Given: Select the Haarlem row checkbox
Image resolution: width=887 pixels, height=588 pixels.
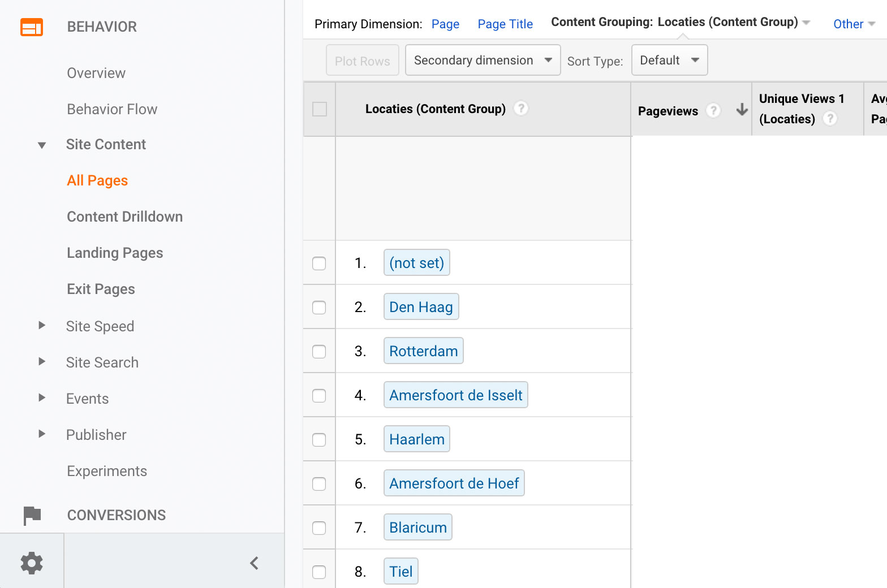Looking at the screenshot, I should [x=319, y=440].
